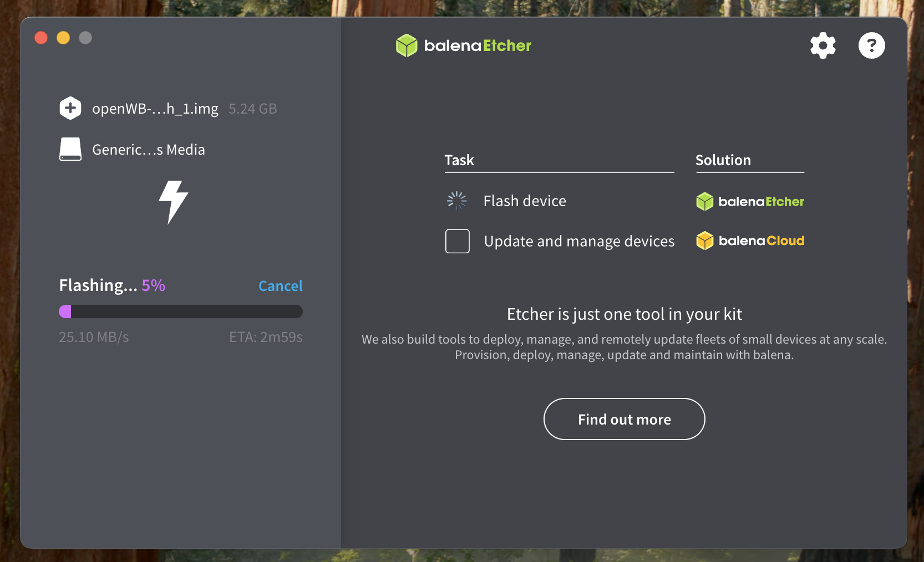Click the Task column header
The image size is (924, 562).
tap(459, 160)
